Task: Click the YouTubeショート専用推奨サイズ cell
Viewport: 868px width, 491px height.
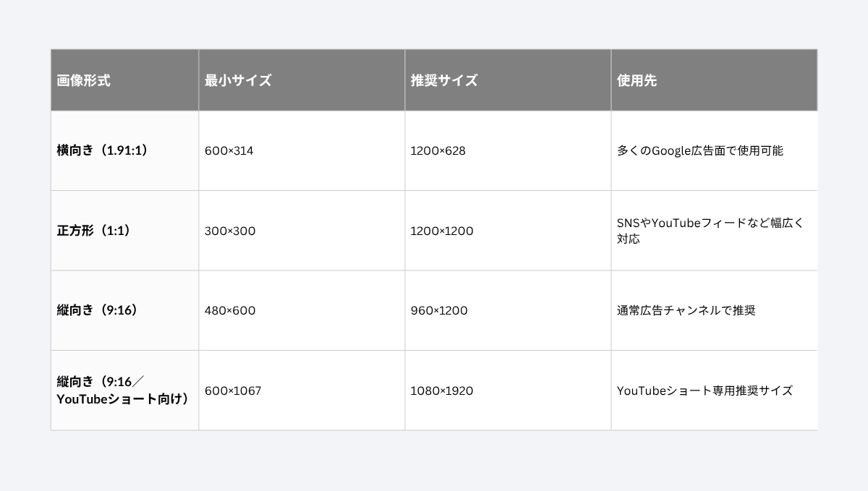Action: click(x=714, y=390)
